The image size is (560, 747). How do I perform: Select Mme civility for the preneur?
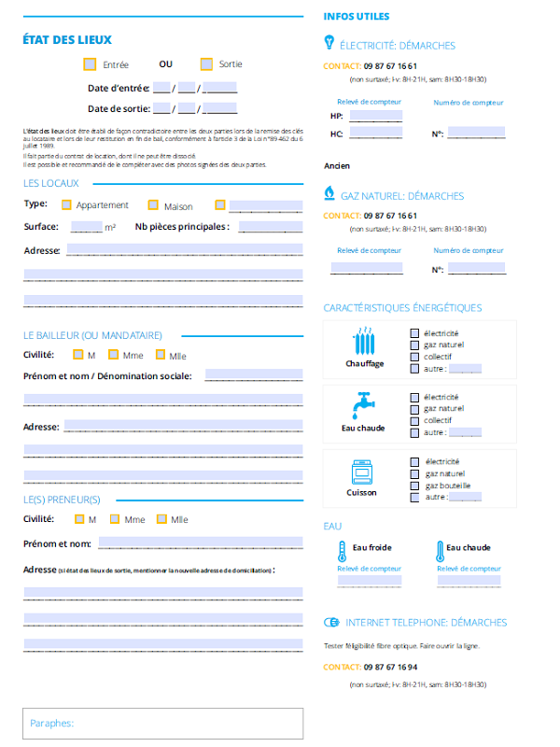115,519
